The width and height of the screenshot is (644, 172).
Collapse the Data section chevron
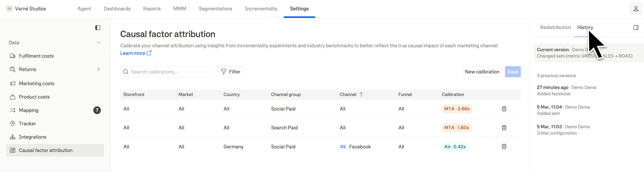(x=98, y=43)
